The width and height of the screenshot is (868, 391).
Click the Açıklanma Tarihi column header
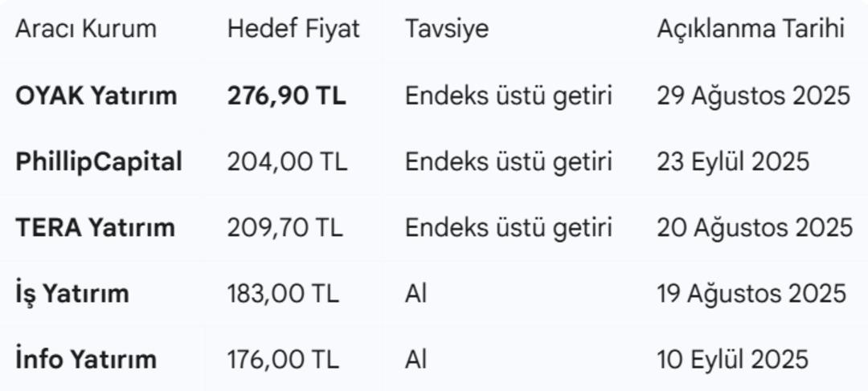(x=751, y=30)
